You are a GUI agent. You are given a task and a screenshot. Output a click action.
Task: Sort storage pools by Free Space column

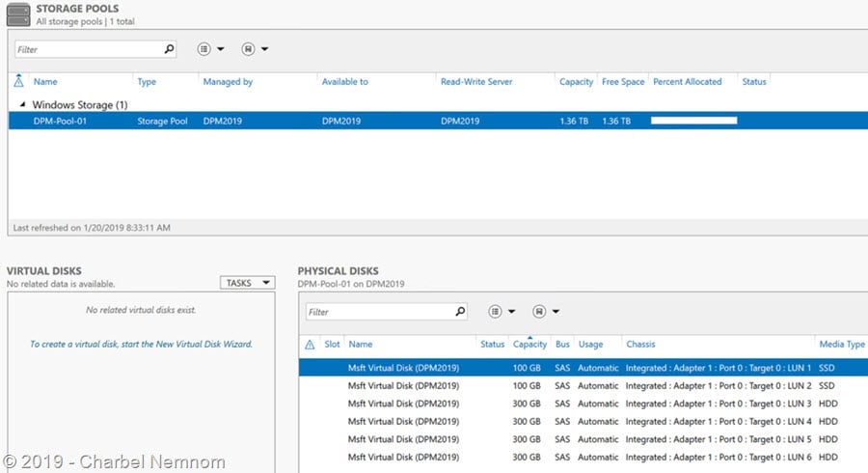point(623,81)
